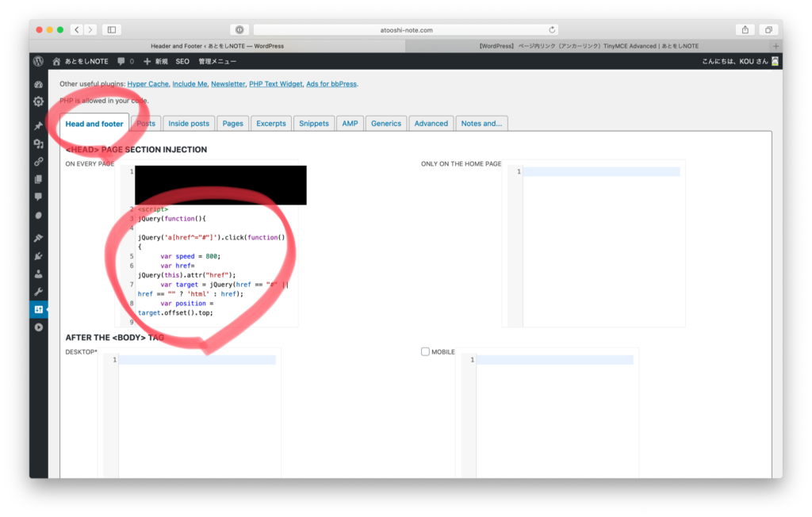Click the Posts pushpin sidebar icon
This screenshot has width=812, height=517.
pos(38,125)
